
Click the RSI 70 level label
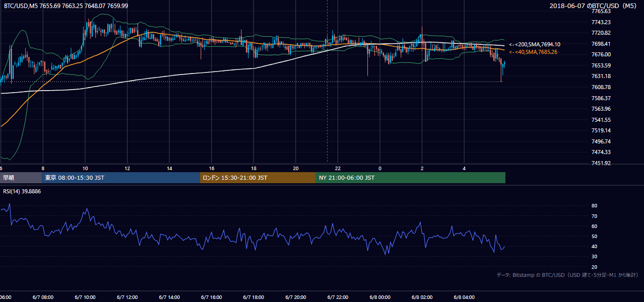pos(595,216)
